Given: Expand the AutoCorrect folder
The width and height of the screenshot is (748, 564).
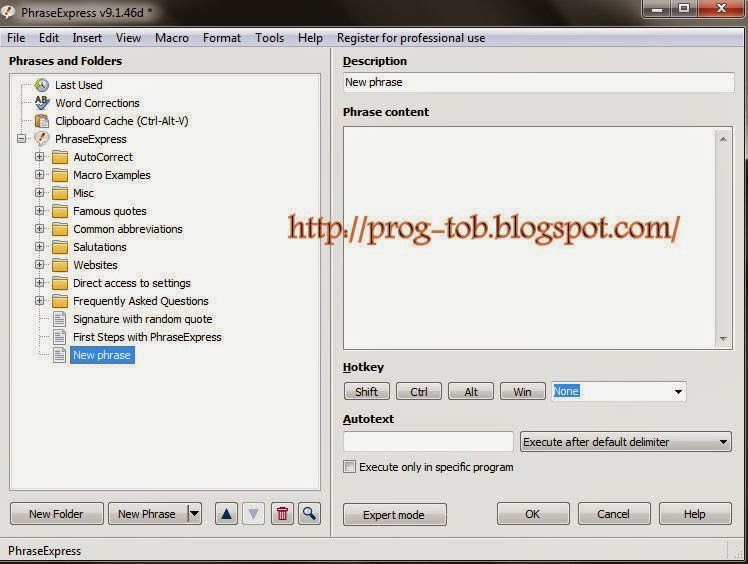Looking at the screenshot, I should tap(40, 157).
